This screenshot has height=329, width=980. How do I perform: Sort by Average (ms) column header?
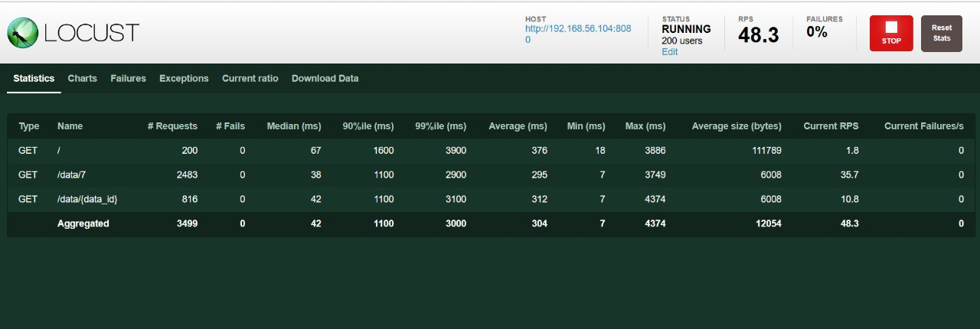518,126
